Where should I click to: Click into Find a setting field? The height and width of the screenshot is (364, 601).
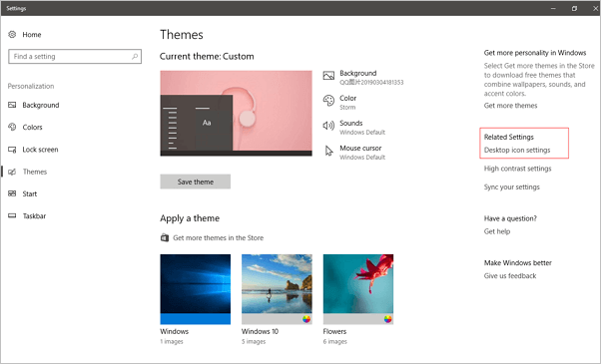[75, 56]
